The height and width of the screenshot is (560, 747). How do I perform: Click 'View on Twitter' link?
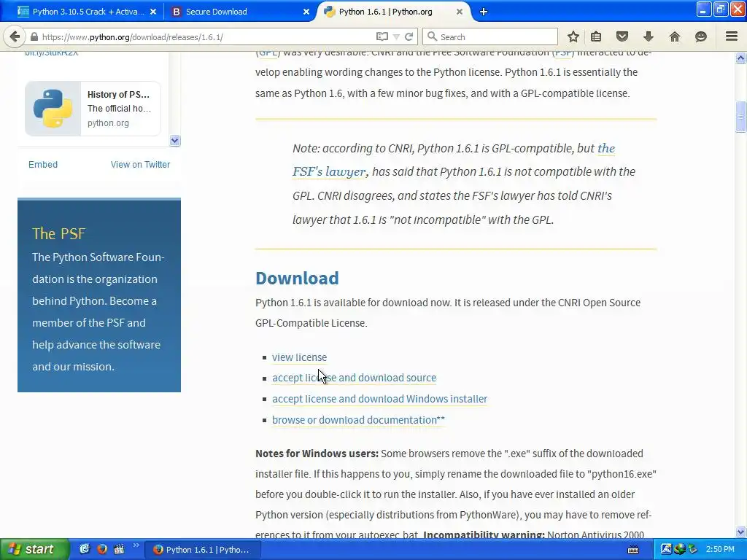click(x=140, y=164)
